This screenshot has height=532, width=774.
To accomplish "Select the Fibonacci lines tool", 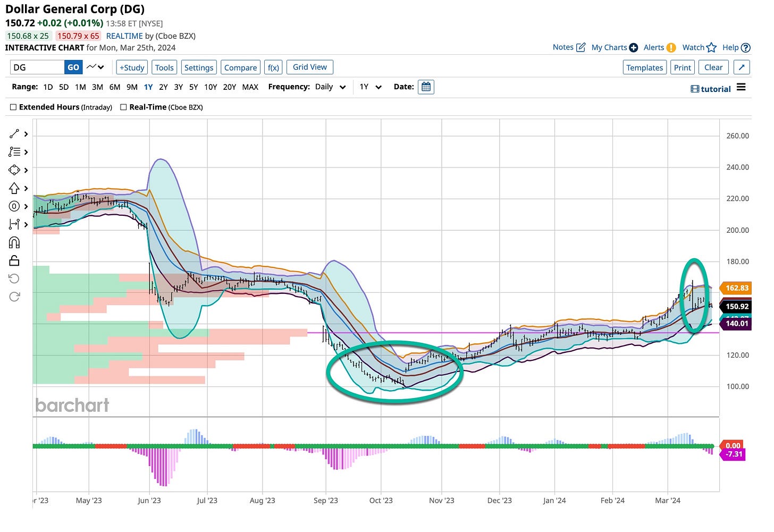I will click(14, 152).
